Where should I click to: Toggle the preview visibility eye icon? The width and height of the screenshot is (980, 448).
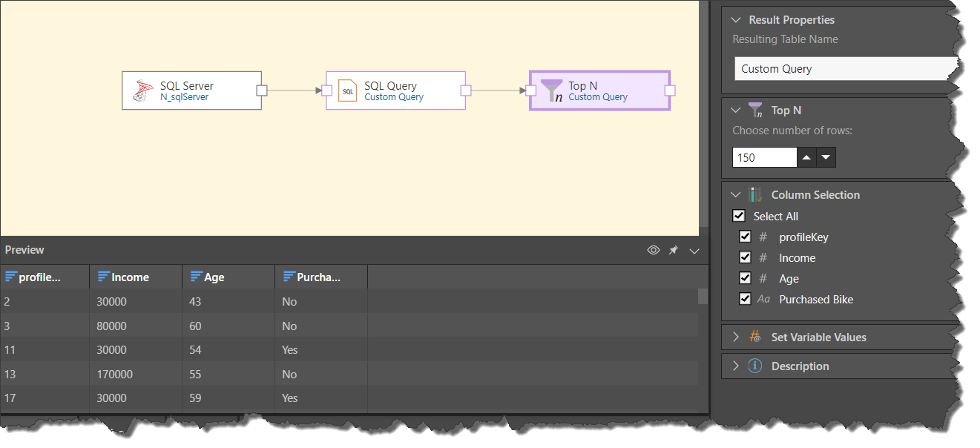654,251
